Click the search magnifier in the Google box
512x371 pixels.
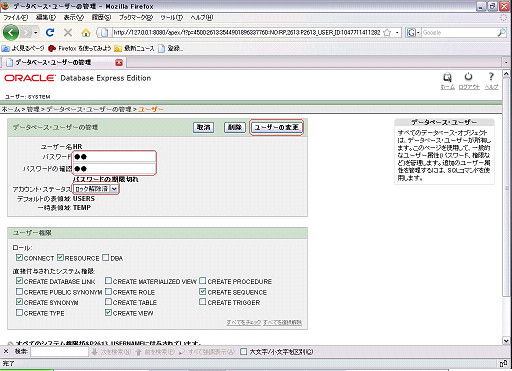[501, 33]
